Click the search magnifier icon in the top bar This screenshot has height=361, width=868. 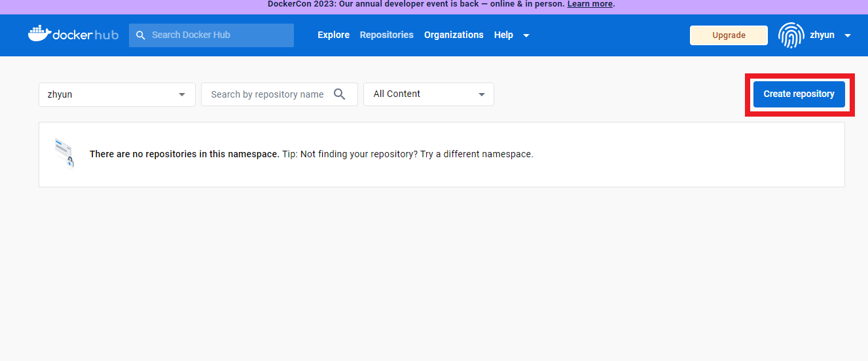(141, 35)
